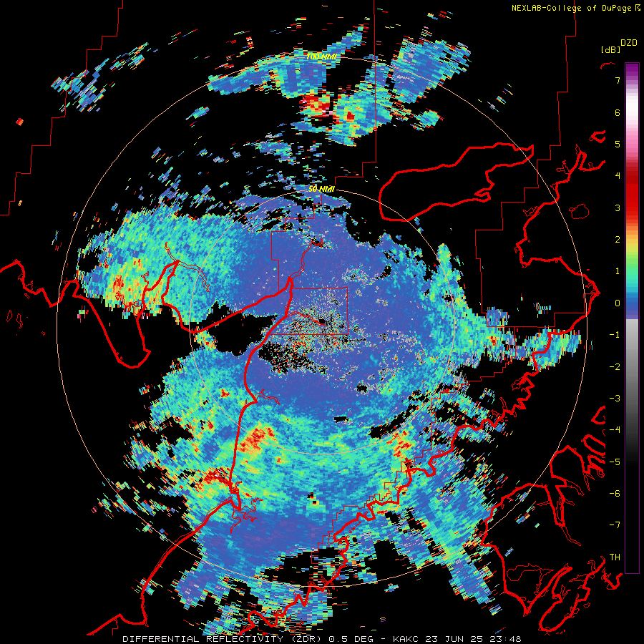Screen dimensions: 644x644
Task: Select the -5 dB scale value
Action: (615, 462)
